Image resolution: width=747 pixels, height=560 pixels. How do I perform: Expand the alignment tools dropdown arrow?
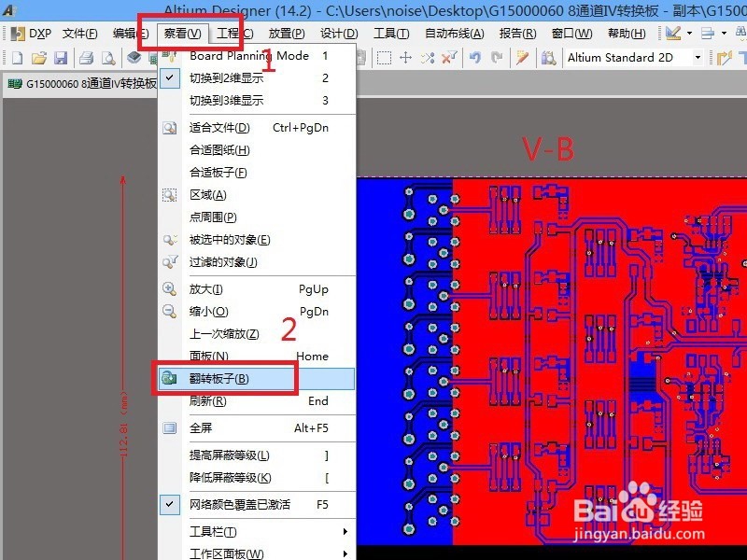(725, 33)
